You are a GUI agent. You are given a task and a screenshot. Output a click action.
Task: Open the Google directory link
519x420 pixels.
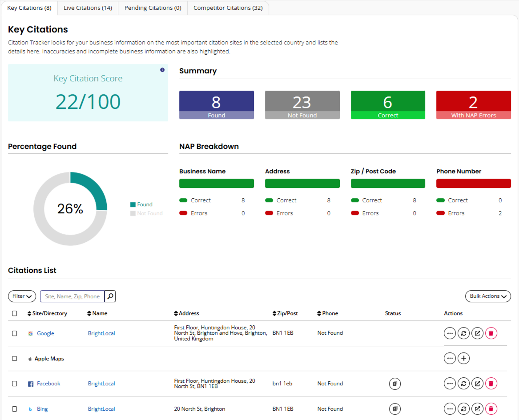45,333
